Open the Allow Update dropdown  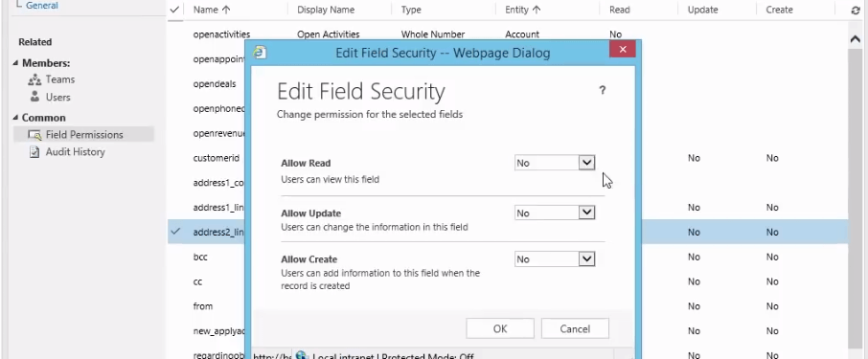pos(555,213)
